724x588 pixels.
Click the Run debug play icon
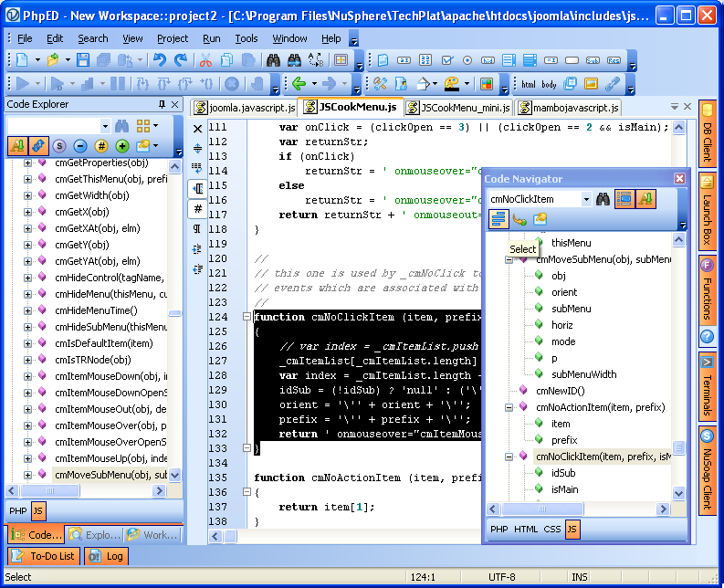point(22,84)
